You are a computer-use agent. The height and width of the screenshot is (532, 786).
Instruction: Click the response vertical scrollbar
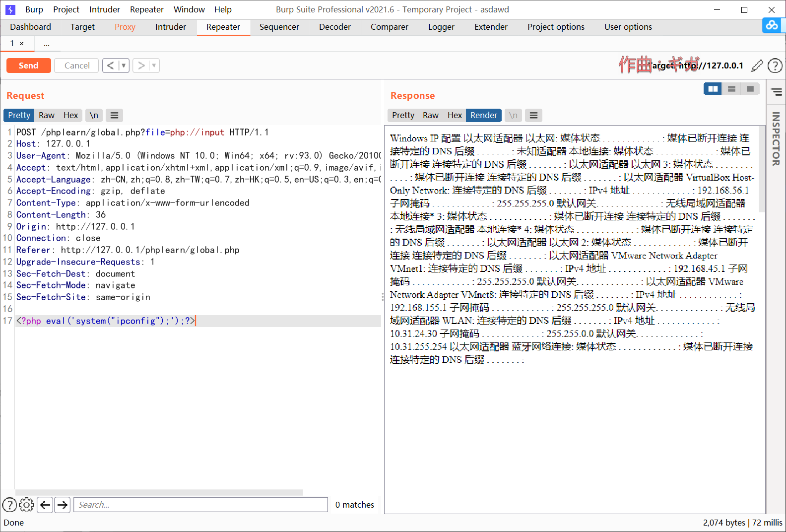coord(762,169)
